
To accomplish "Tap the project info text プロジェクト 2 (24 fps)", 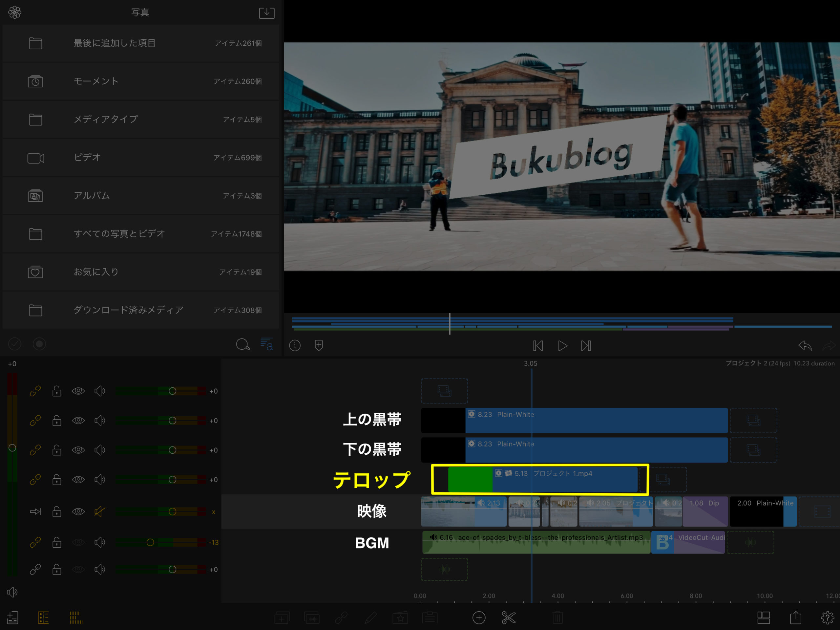I will pyautogui.click(x=758, y=363).
